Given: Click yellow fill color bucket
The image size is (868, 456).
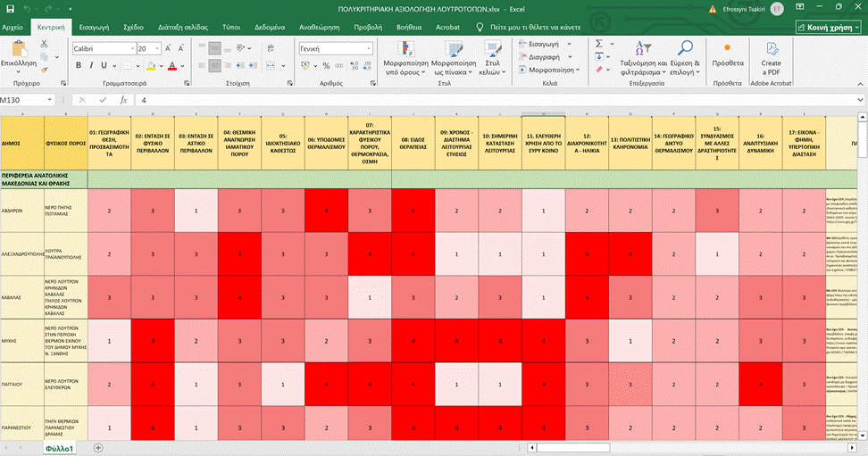Looking at the screenshot, I should 151,65.
